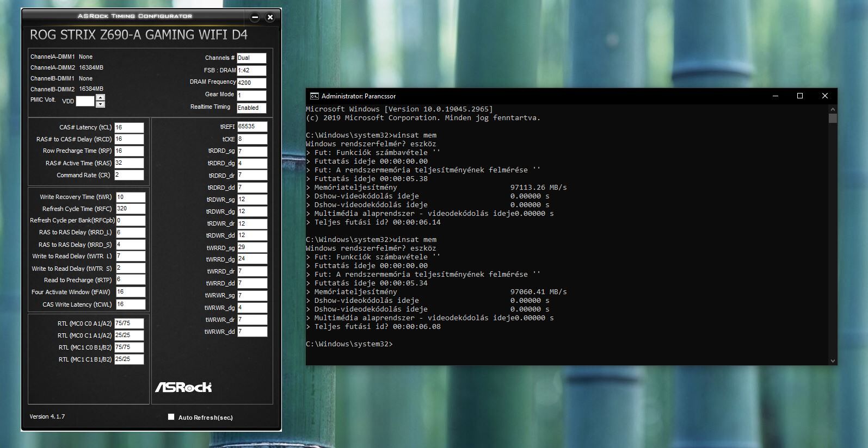Close the ASRock Timing Configurator window
Screen dimensions: 868x448
coord(269,17)
